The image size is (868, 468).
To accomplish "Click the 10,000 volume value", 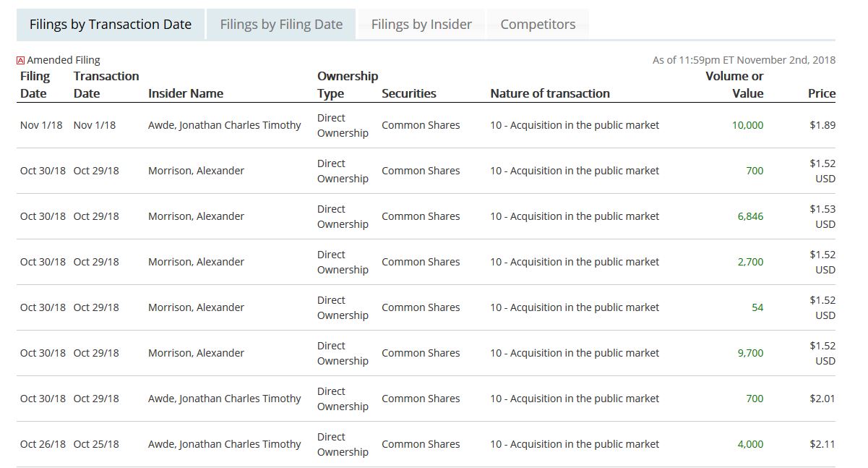I will [747, 125].
